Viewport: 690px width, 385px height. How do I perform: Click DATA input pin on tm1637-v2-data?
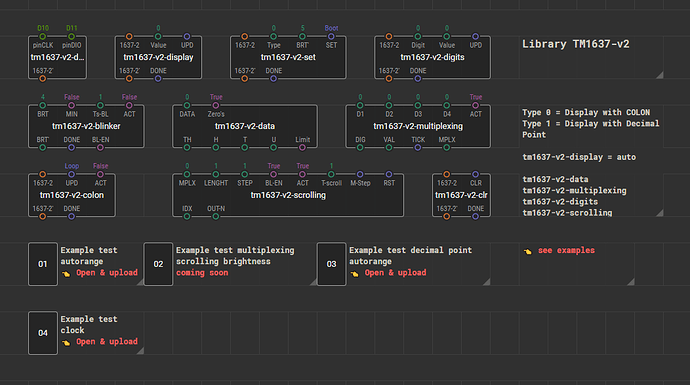pos(187,106)
